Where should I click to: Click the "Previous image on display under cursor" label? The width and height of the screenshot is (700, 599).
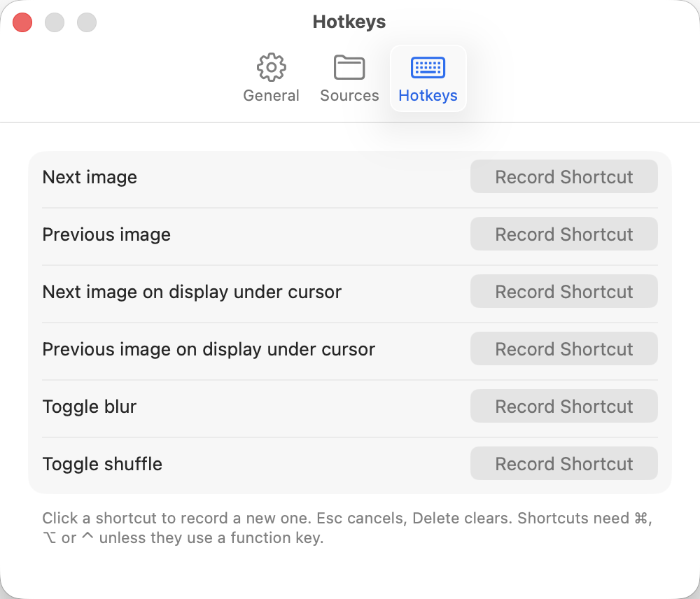[x=209, y=349]
